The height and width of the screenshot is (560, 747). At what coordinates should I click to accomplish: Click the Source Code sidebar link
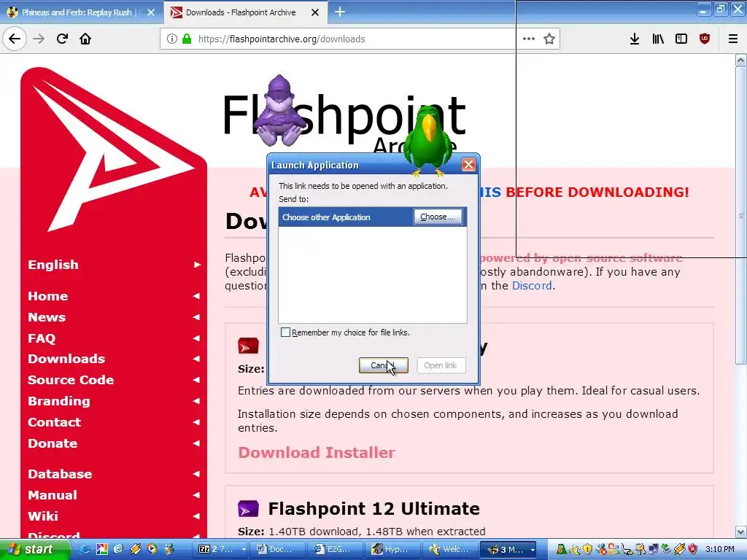71,380
